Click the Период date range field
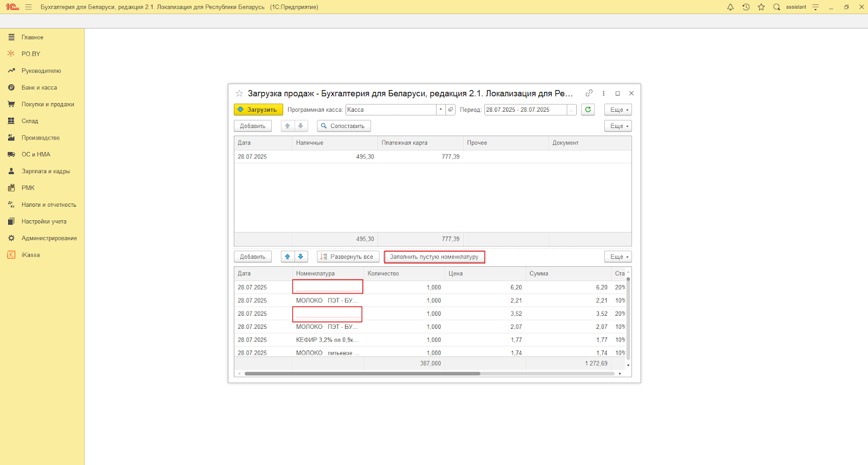The image size is (868, 465). point(526,110)
